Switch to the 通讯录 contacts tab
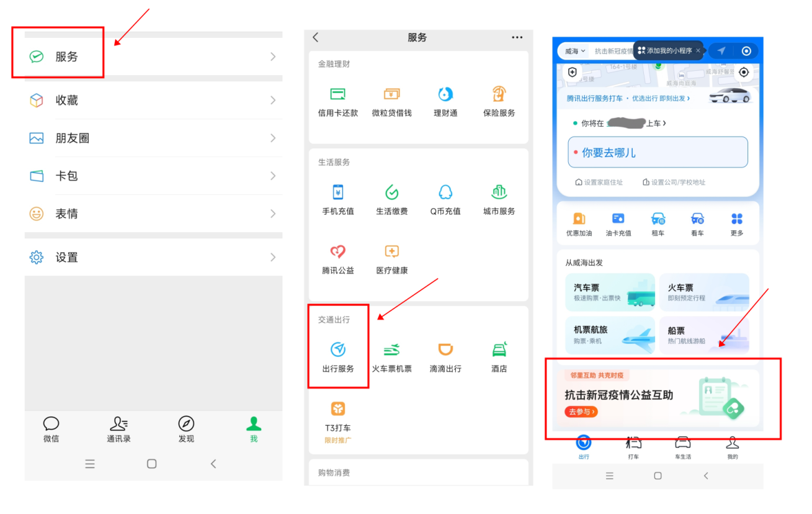Image resolution: width=812 pixels, height=514 pixels. tap(118, 429)
